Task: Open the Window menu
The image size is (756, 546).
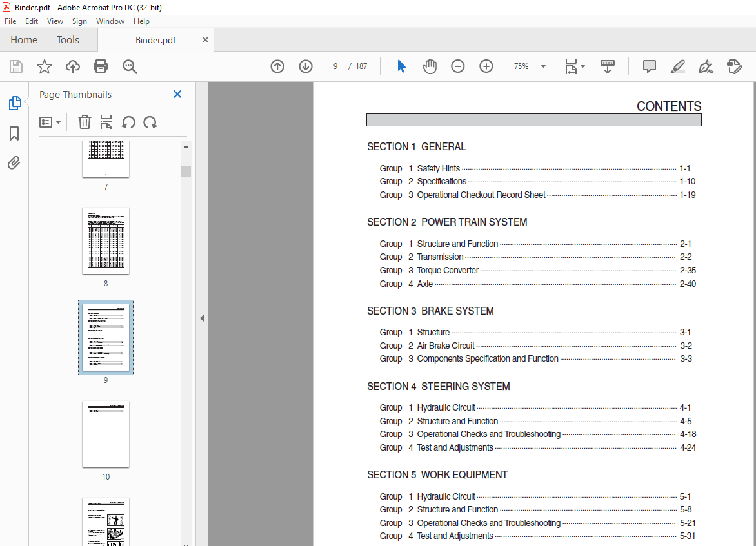Action: pyautogui.click(x=110, y=21)
